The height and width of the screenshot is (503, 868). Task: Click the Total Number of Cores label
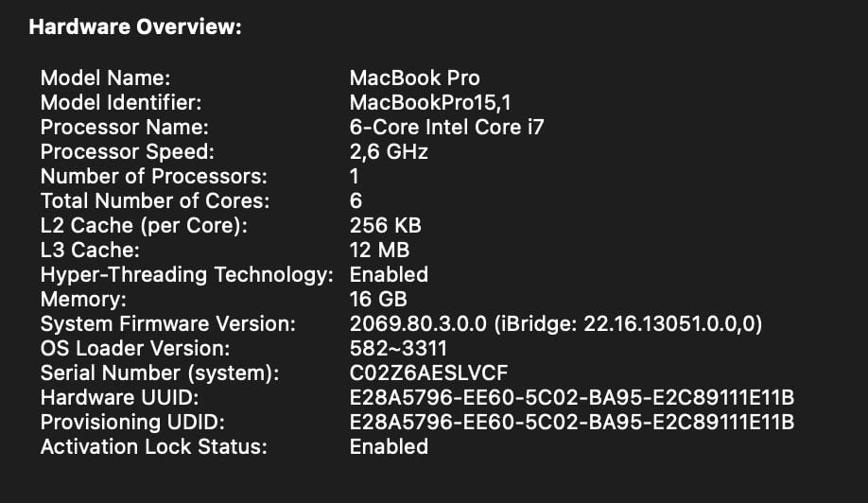[x=155, y=200]
